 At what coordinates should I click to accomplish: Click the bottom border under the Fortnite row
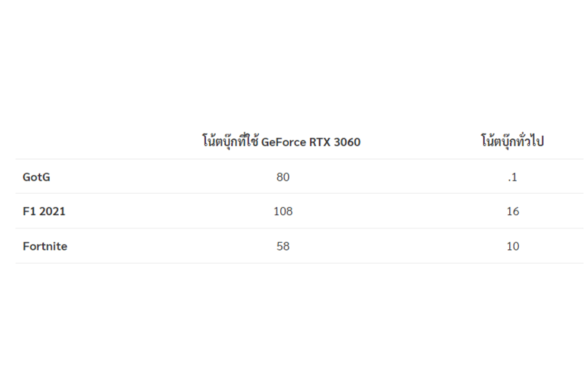[x=299, y=263]
